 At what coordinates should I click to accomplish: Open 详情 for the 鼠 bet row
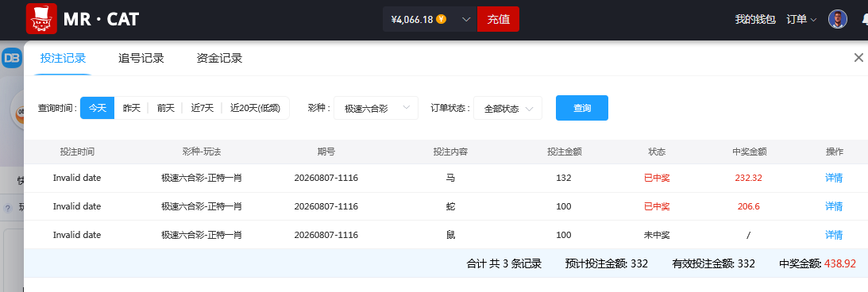click(834, 235)
